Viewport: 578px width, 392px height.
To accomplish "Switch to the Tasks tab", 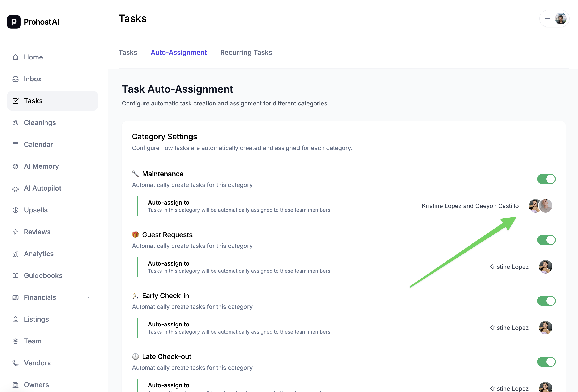I will [128, 53].
